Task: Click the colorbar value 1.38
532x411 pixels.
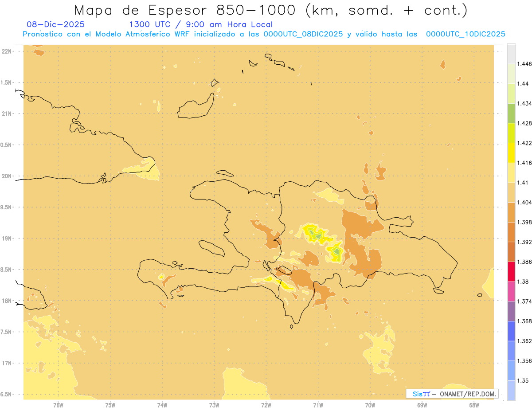Action: coord(523,282)
